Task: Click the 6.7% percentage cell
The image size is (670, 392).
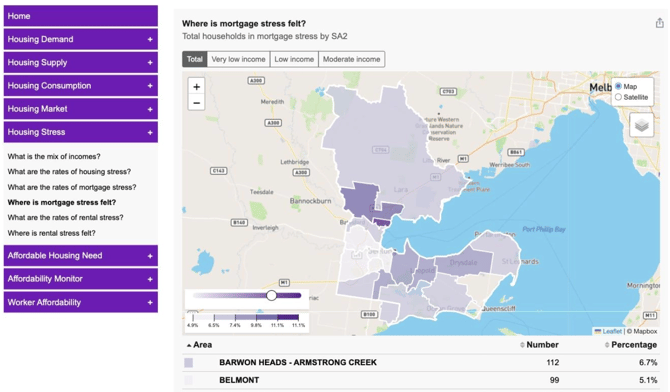Action: [648, 363]
